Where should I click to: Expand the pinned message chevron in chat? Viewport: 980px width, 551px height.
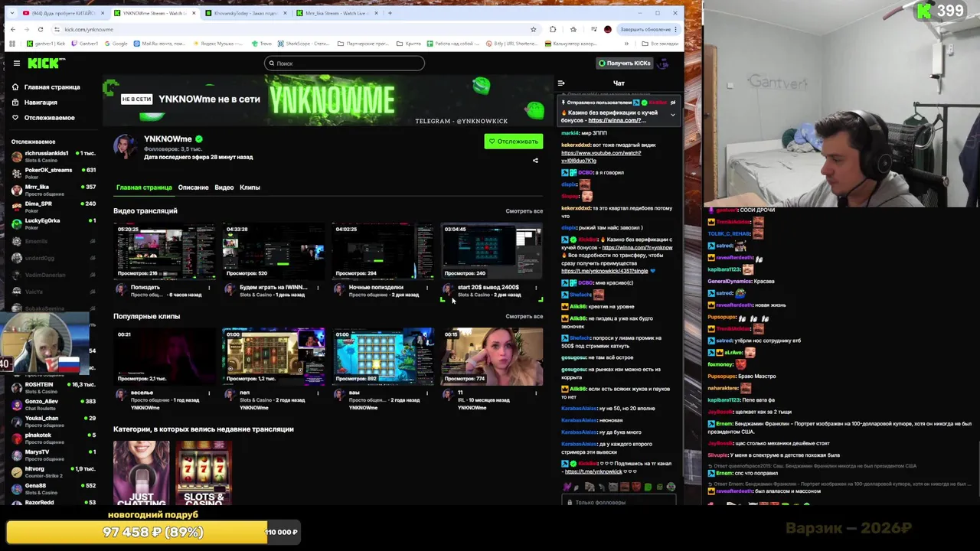click(x=672, y=115)
